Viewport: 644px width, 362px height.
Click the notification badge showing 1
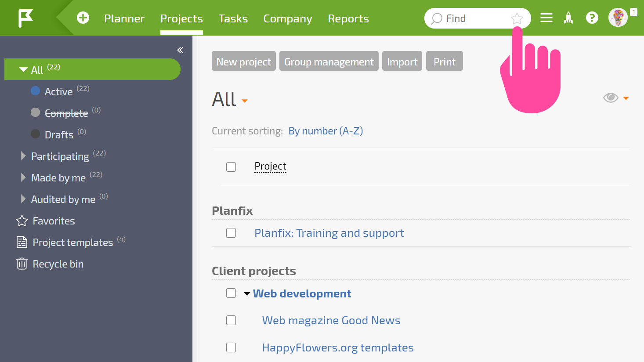coord(633,12)
